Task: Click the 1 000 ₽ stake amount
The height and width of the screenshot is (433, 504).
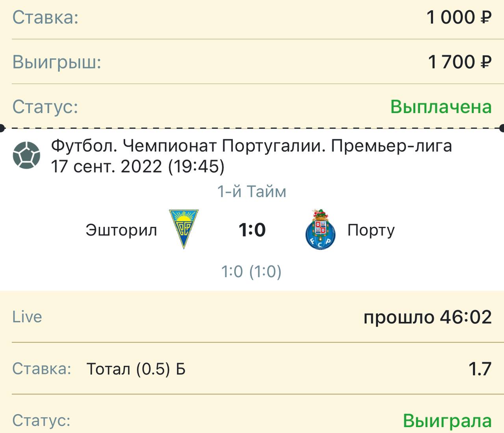Action: (x=459, y=17)
